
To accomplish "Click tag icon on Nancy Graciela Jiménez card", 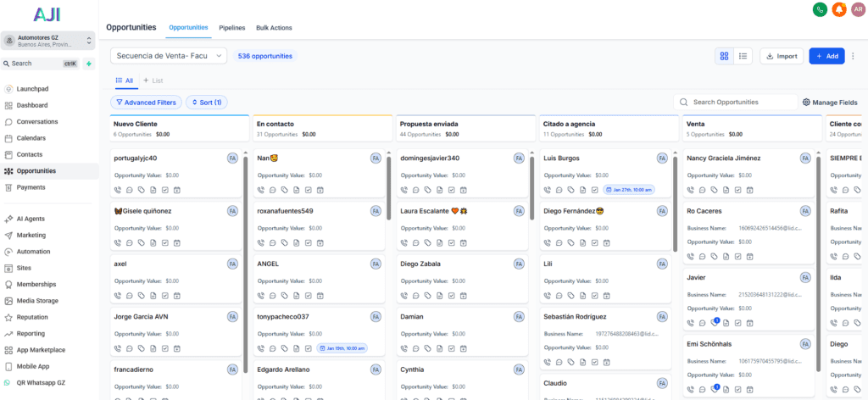I will click(x=715, y=190).
